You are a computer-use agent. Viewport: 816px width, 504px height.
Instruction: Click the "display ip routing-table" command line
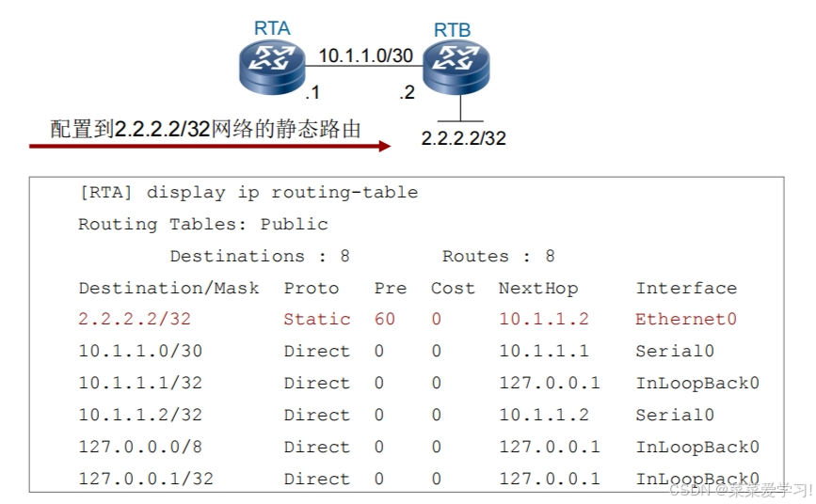(248, 193)
